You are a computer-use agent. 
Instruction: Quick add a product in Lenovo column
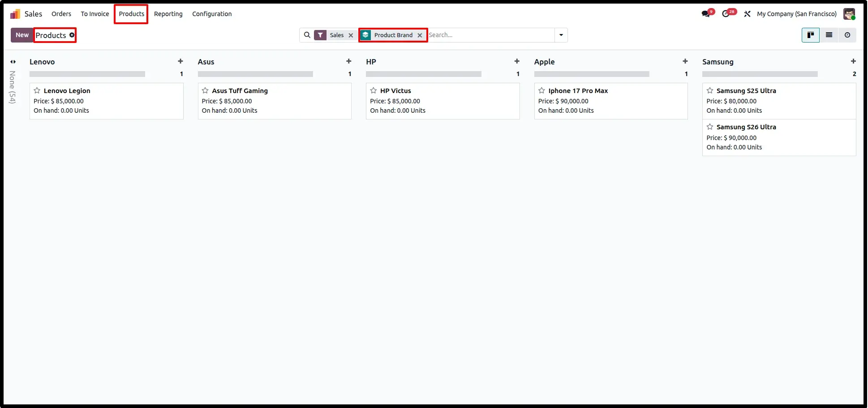pos(180,61)
